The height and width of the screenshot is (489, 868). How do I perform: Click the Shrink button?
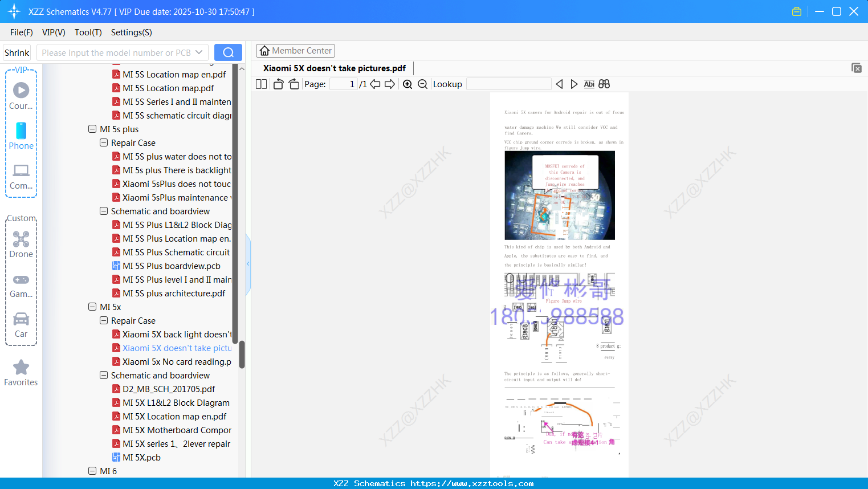tap(17, 52)
